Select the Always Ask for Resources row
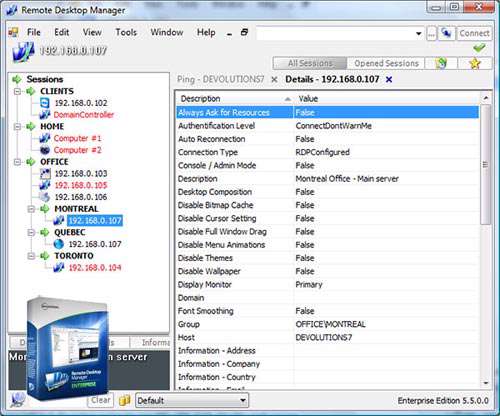The height and width of the screenshot is (416, 500). tap(328, 113)
